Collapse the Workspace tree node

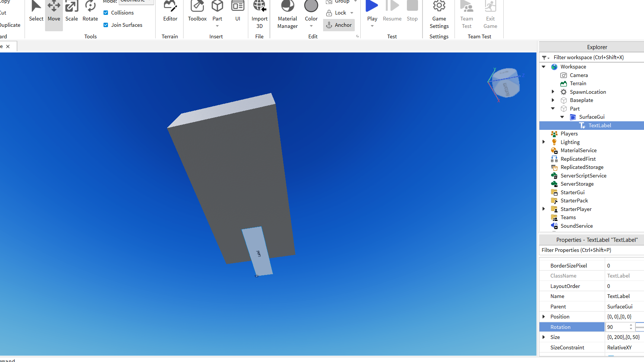pyautogui.click(x=543, y=67)
